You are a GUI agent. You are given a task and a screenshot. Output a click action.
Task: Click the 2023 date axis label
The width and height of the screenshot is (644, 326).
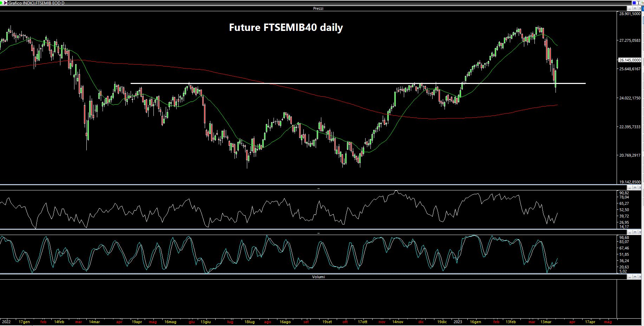(x=458, y=322)
